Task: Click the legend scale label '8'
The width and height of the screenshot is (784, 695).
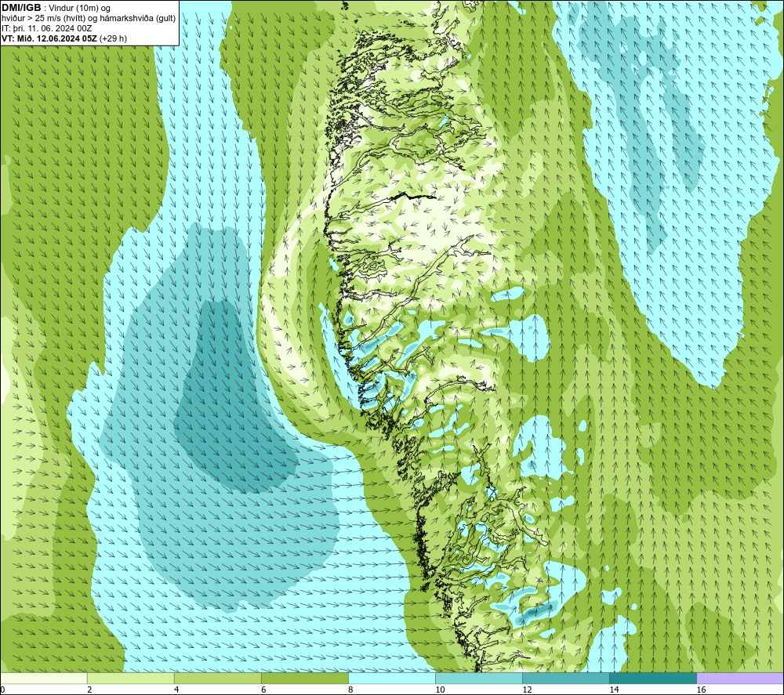Action: point(350,690)
